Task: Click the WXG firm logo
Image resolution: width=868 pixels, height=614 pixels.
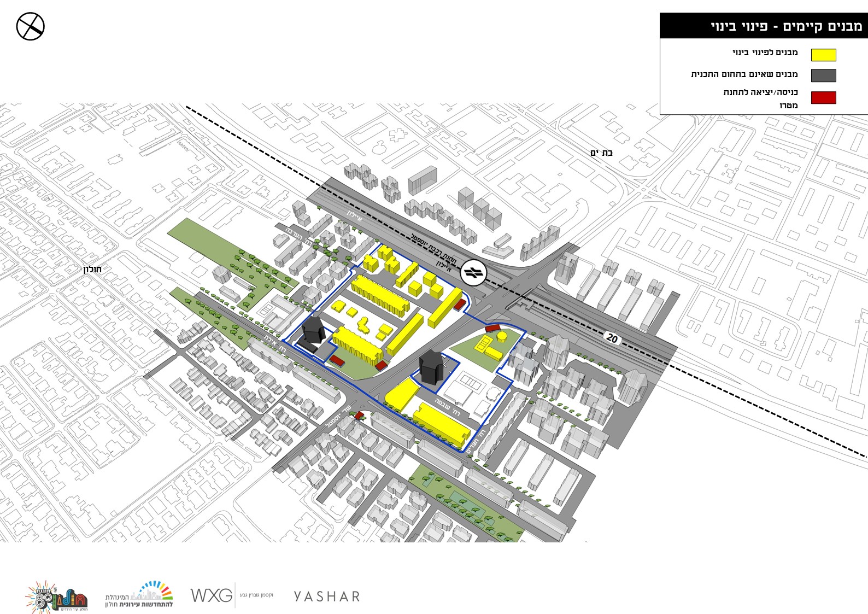Action: pos(211,595)
